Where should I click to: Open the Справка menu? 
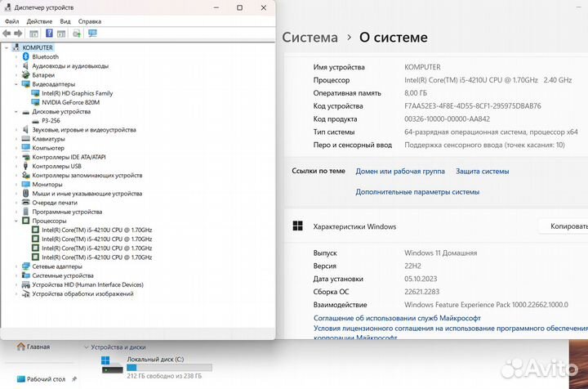[90, 21]
